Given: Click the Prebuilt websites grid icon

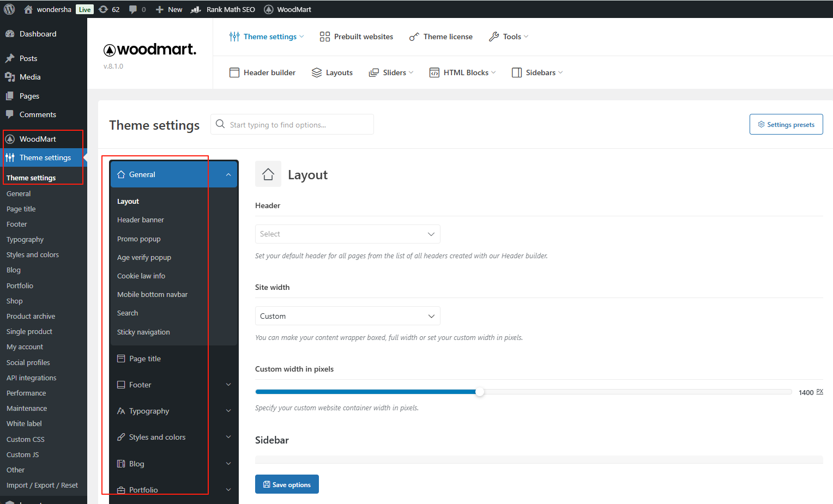Looking at the screenshot, I should (325, 37).
